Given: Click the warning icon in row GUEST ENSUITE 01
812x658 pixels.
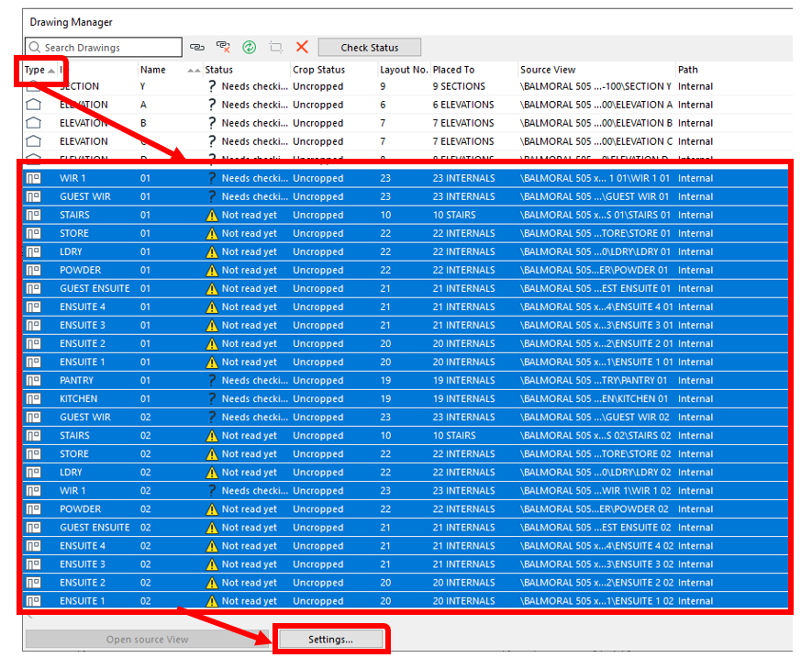Looking at the screenshot, I should [212, 289].
